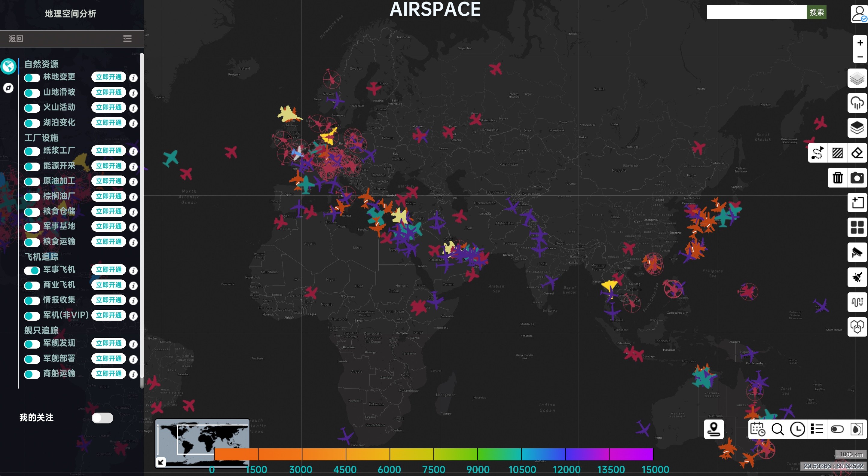Image resolution: width=868 pixels, height=476 pixels.
Task: Collapse minimap with arrow icon
Action: (x=161, y=462)
